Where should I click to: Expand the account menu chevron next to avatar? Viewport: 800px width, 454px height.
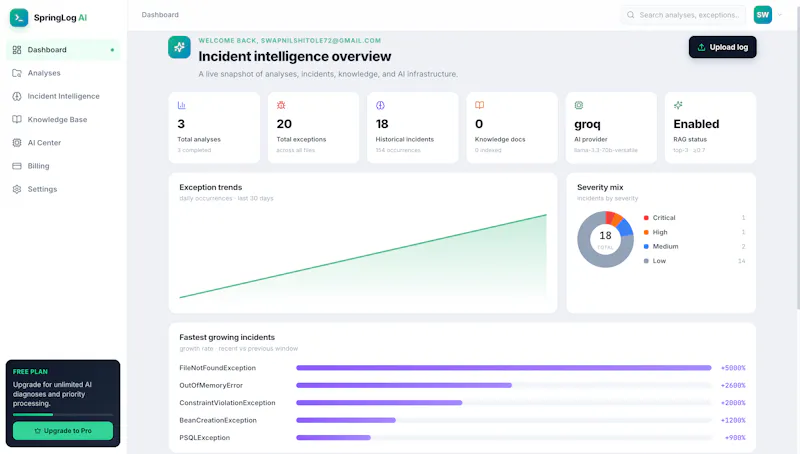click(x=780, y=15)
